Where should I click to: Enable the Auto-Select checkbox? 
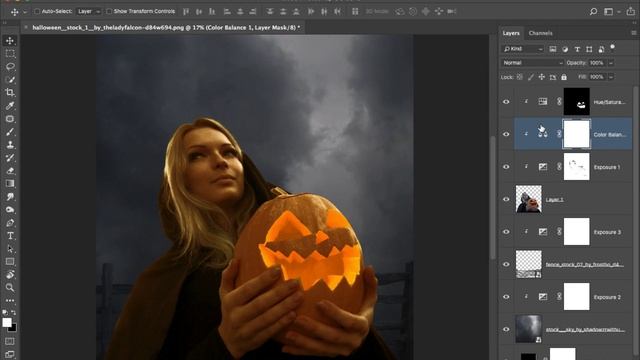(37, 11)
